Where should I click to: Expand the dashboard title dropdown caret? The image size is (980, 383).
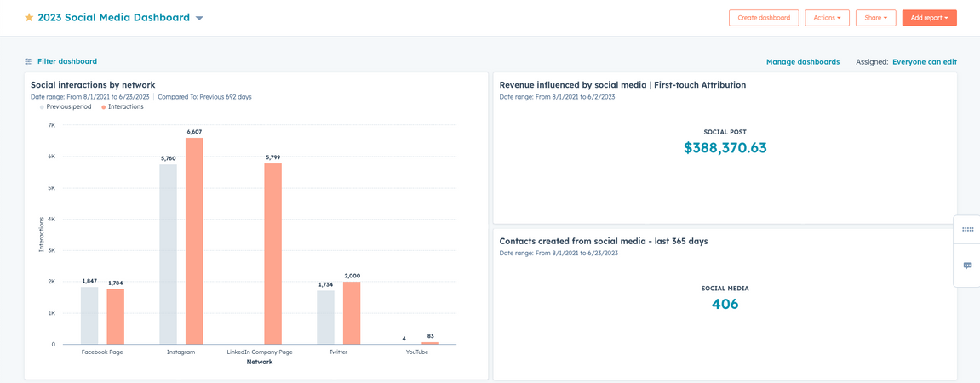pyautogui.click(x=199, y=18)
